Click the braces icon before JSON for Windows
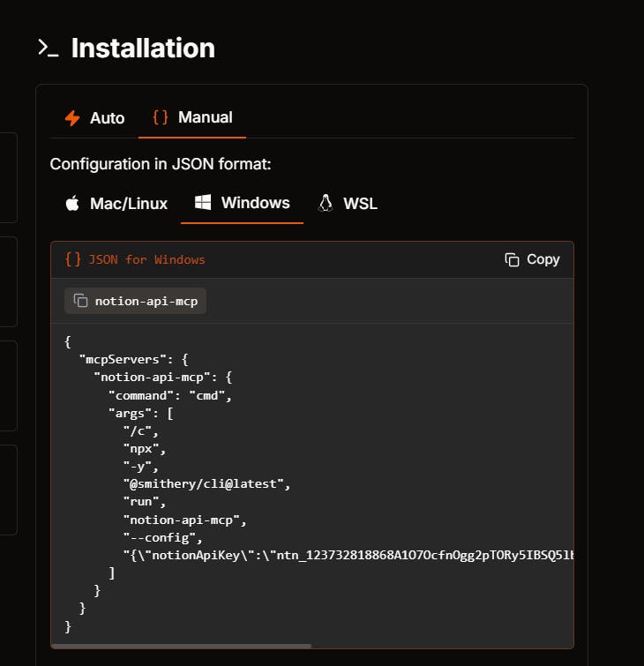 (x=73, y=259)
